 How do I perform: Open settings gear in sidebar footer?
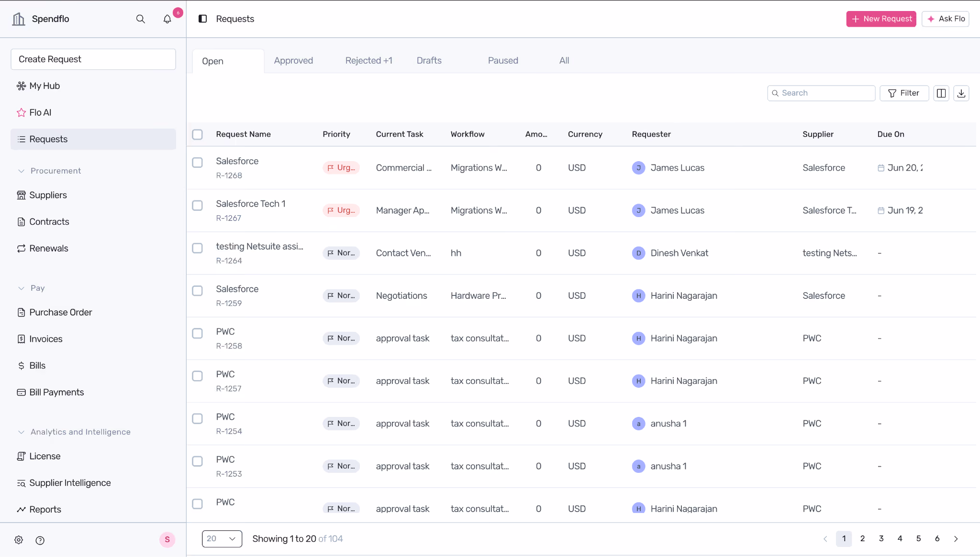[x=19, y=540]
